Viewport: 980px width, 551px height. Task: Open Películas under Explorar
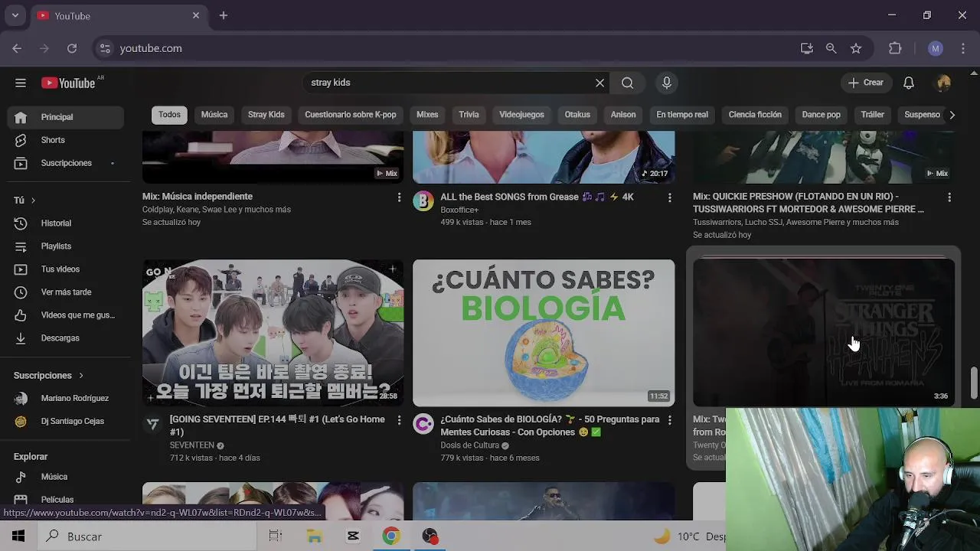pyautogui.click(x=65, y=500)
